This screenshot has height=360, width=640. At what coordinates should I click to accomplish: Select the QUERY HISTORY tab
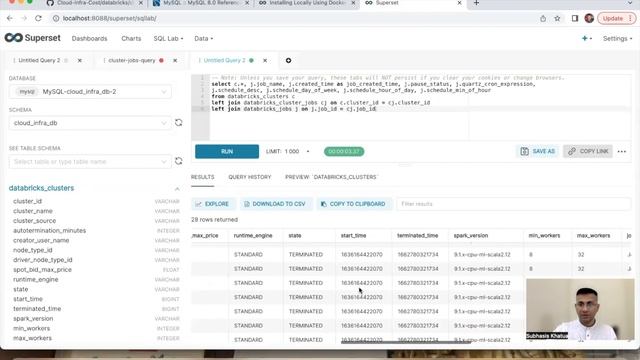(250, 177)
